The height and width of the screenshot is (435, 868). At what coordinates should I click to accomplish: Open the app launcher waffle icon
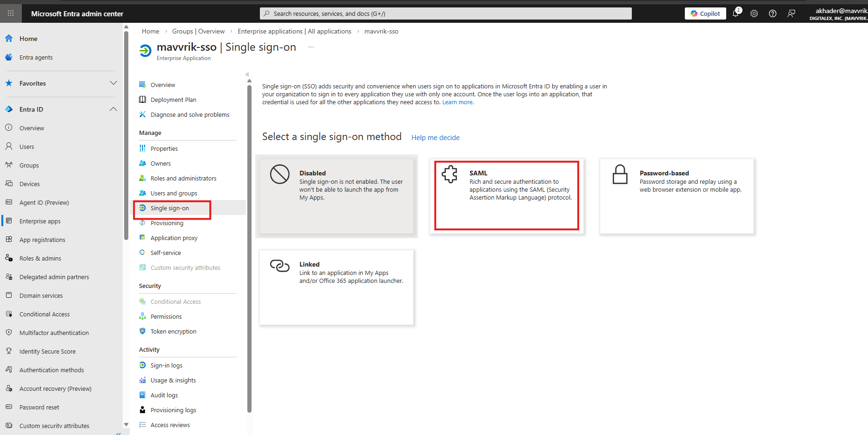(x=11, y=13)
